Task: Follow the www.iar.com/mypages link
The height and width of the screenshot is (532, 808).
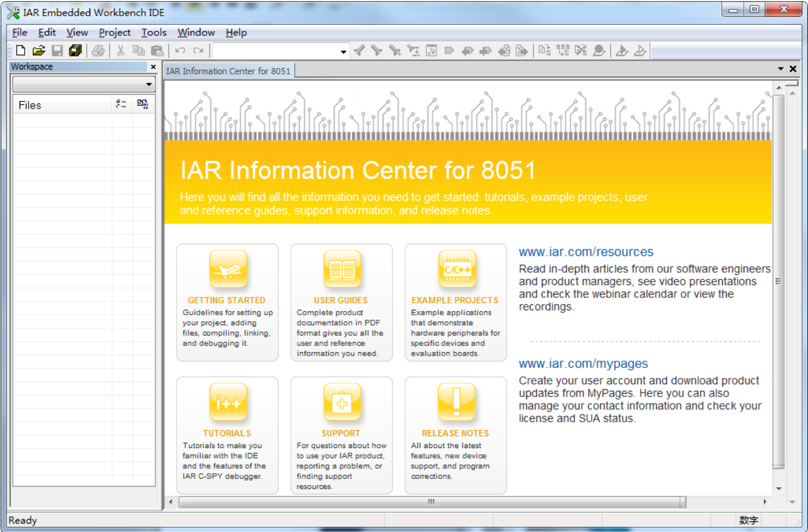Action: tap(583, 364)
